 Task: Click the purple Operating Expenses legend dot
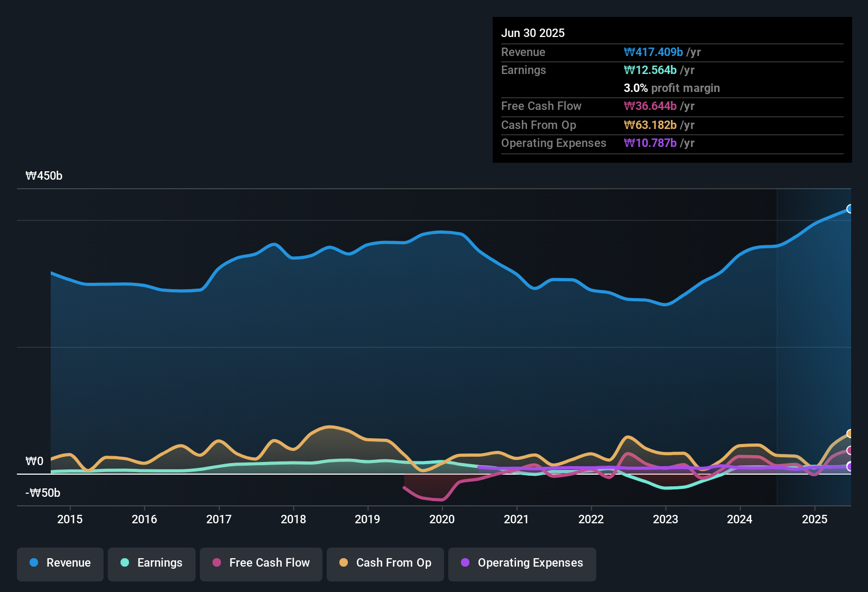[465, 563]
